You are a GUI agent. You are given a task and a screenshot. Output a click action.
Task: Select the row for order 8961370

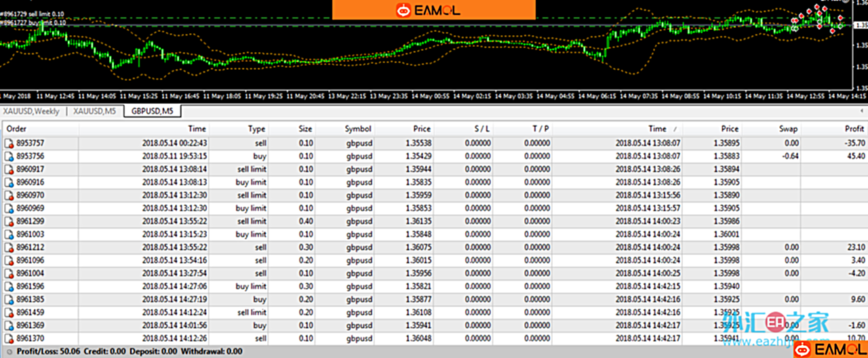pos(271,338)
